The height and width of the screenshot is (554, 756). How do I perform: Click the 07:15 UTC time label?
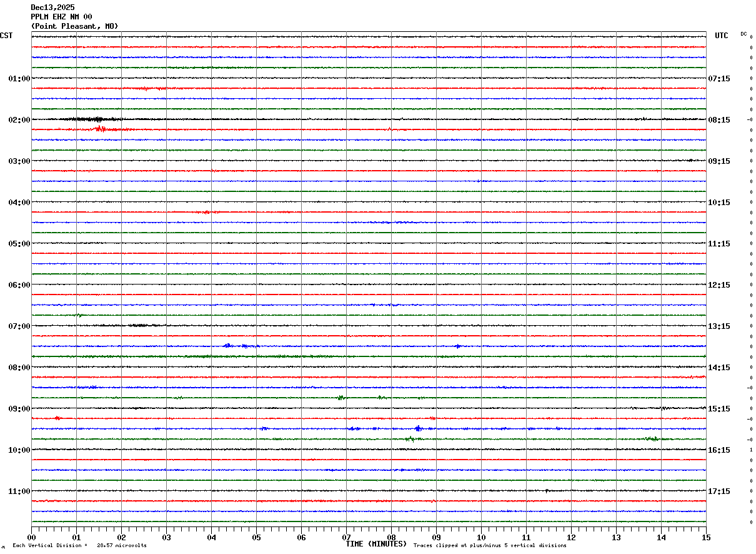point(719,79)
